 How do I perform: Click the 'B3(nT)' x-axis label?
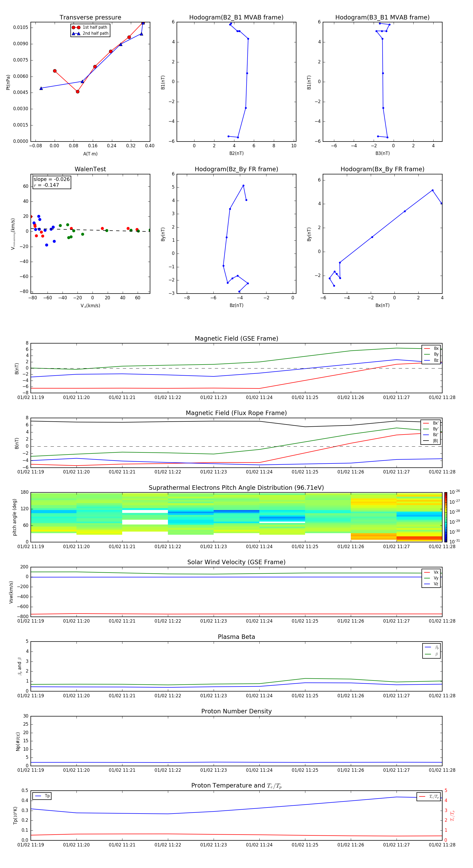(x=382, y=153)
